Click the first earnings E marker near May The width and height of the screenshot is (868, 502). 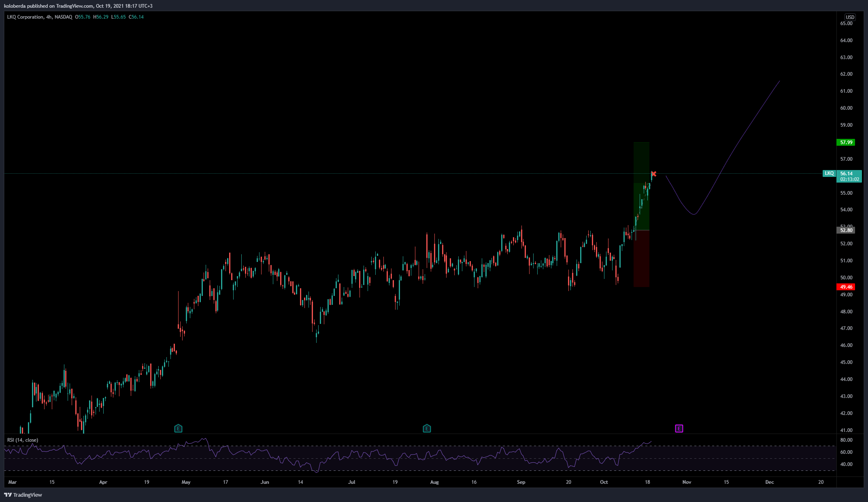tap(178, 428)
